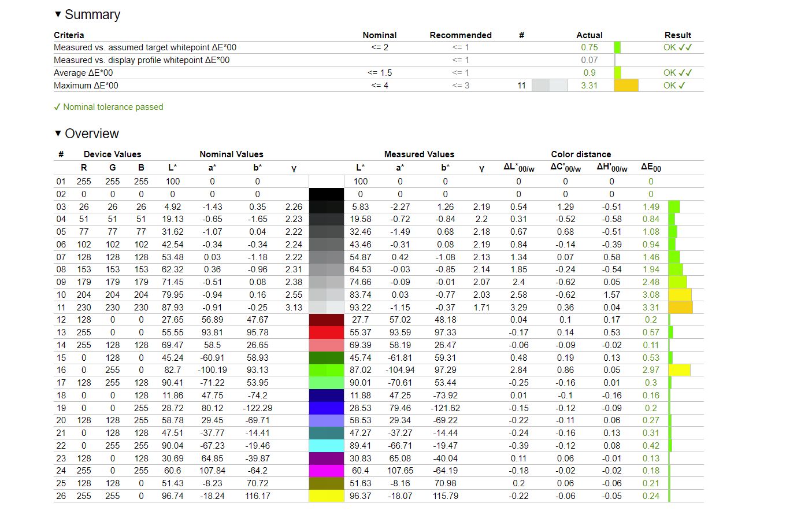Select the bright red swatch in row 13
Image resolution: width=812 pixels, height=514 pixels.
pos(327,332)
